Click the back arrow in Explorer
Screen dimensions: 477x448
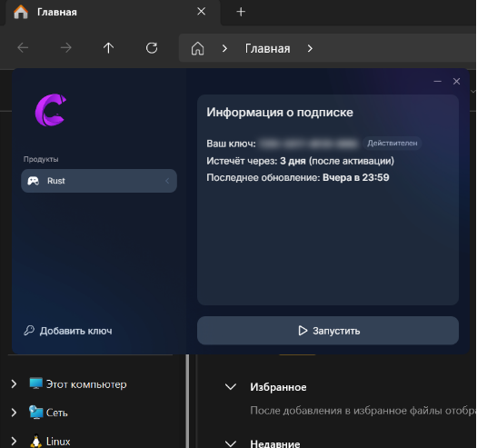[23, 48]
